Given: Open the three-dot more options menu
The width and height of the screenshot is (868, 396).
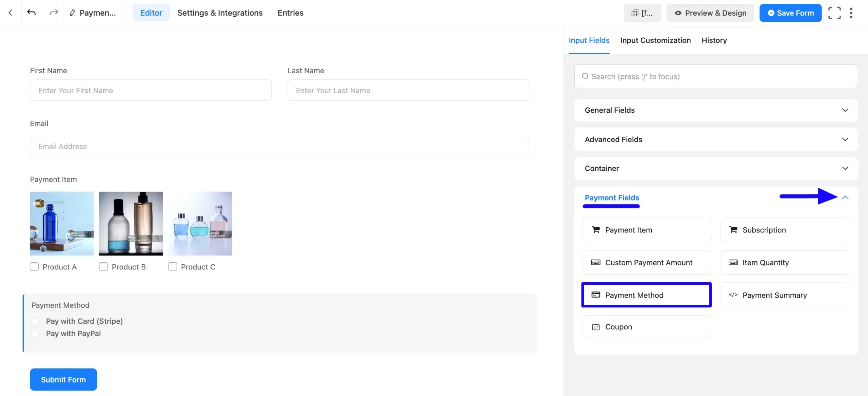Looking at the screenshot, I should pos(851,13).
